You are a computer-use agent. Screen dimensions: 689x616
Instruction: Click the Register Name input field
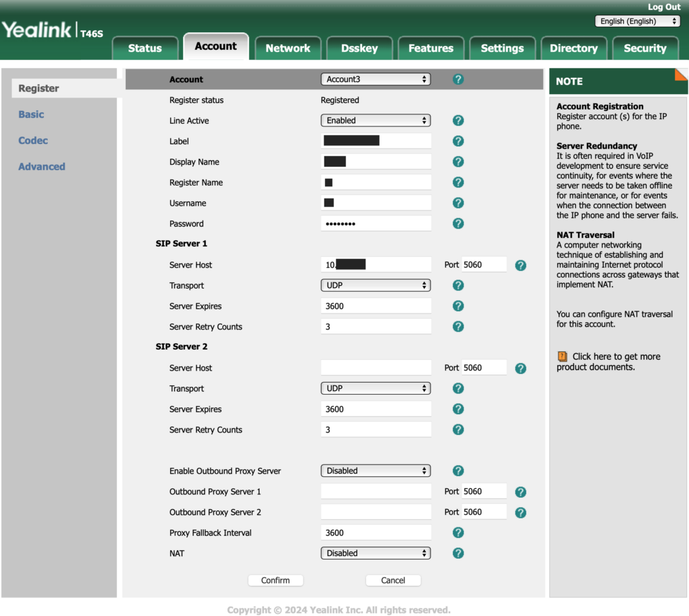coord(375,182)
